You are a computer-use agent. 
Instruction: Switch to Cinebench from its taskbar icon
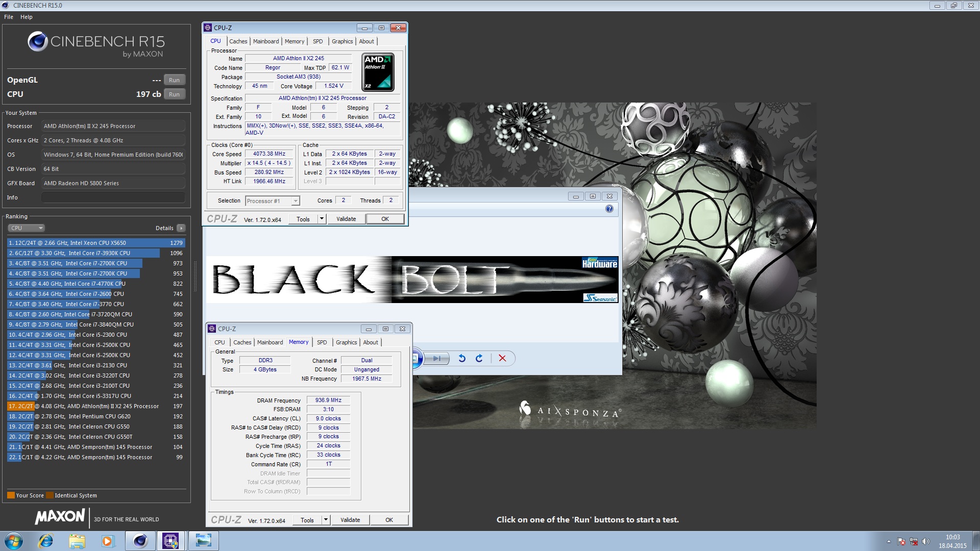[x=140, y=541]
